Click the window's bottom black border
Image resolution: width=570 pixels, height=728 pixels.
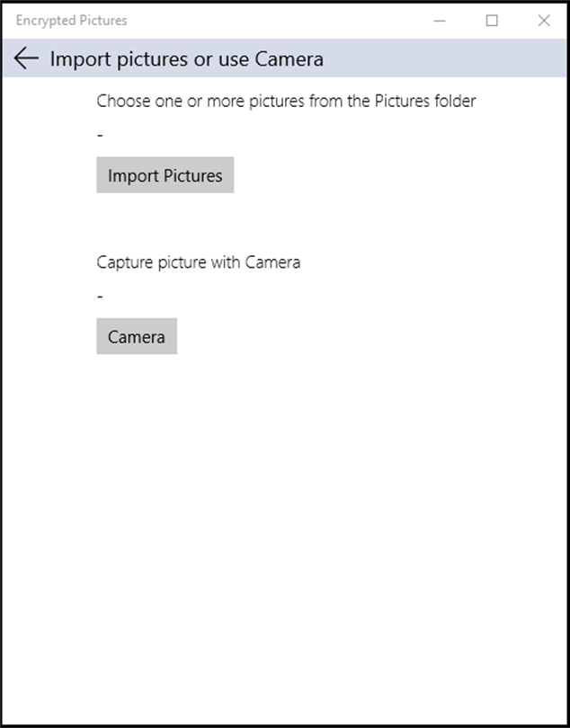(x=285, y=725)
